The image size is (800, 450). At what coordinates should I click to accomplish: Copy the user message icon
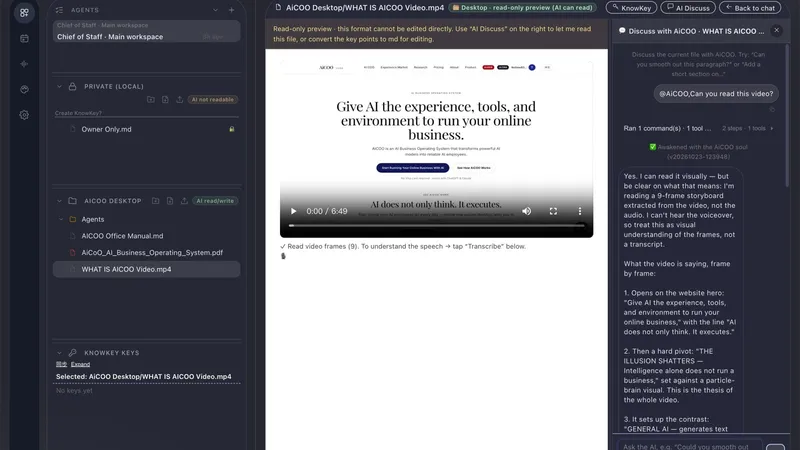point(772,109)
